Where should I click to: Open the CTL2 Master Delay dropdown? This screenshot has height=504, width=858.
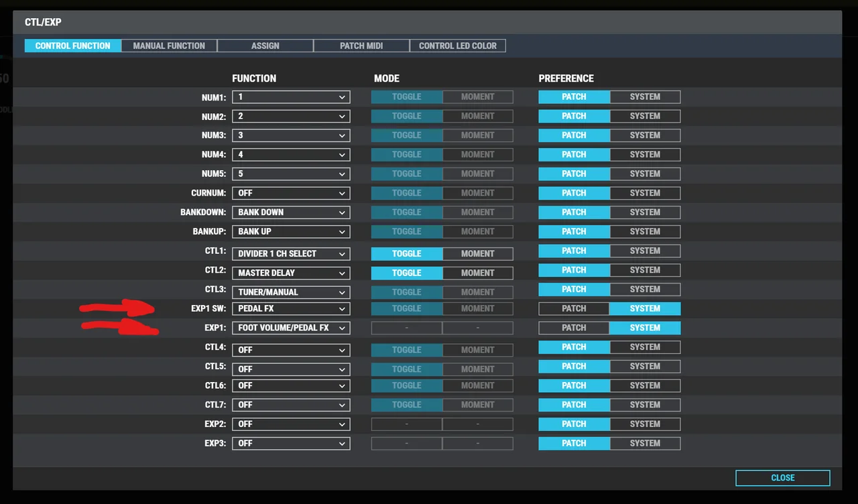[291, 273]
